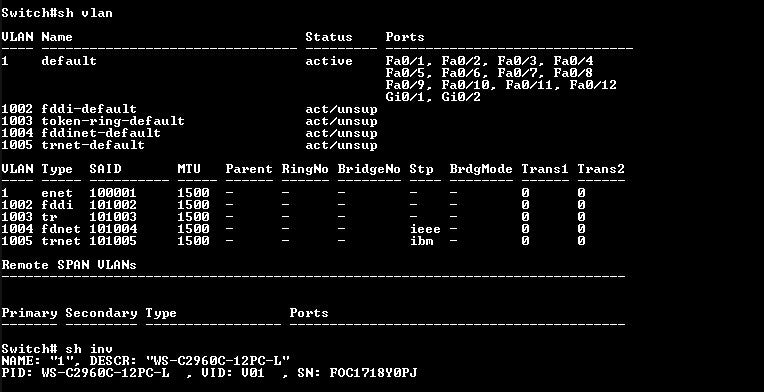Screen dimensions: 764x392
Task: Click port 'Fa0/4'
Action: click(x=573, y=61)
